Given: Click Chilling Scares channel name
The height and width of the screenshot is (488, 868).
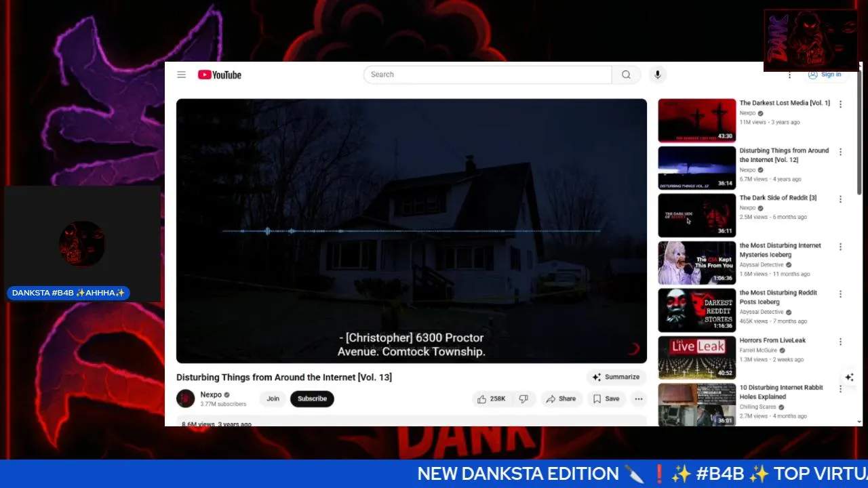Looking at the screenshot, I should (757, 407).
